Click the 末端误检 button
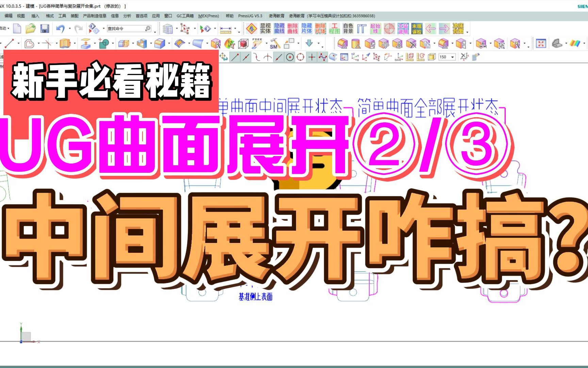Viewport: 588px width, 368px height. 417,28
